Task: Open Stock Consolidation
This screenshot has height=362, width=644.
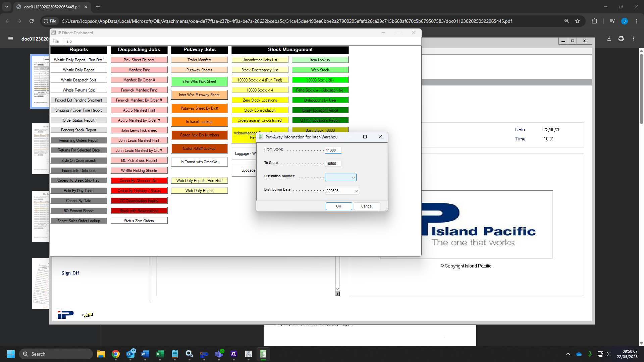Action: (260, 110)
